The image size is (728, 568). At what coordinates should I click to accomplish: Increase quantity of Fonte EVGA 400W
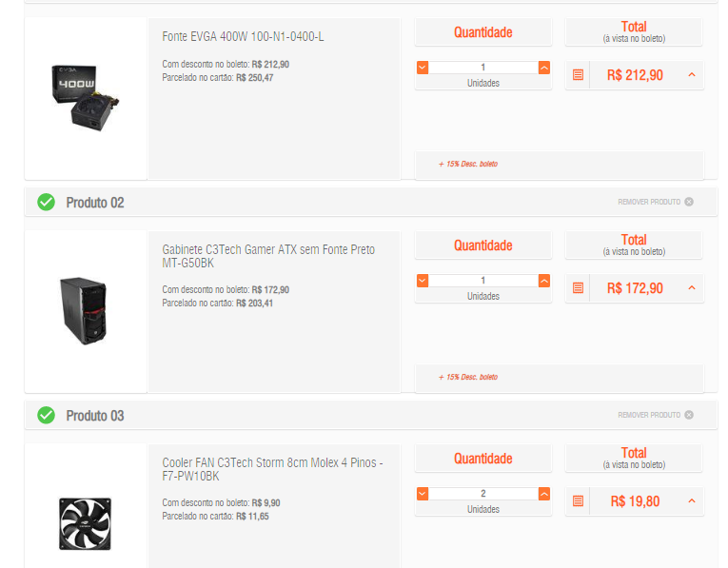[x=544, y=68]
